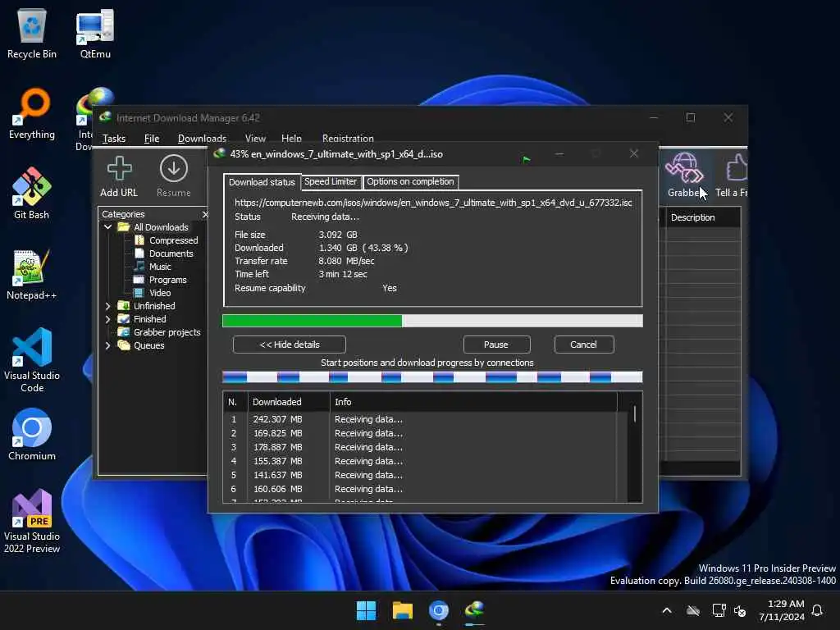This screenshot has height=630, width=840.
Task: Open File Explorer from the taskbar
Action: [402, 610]
